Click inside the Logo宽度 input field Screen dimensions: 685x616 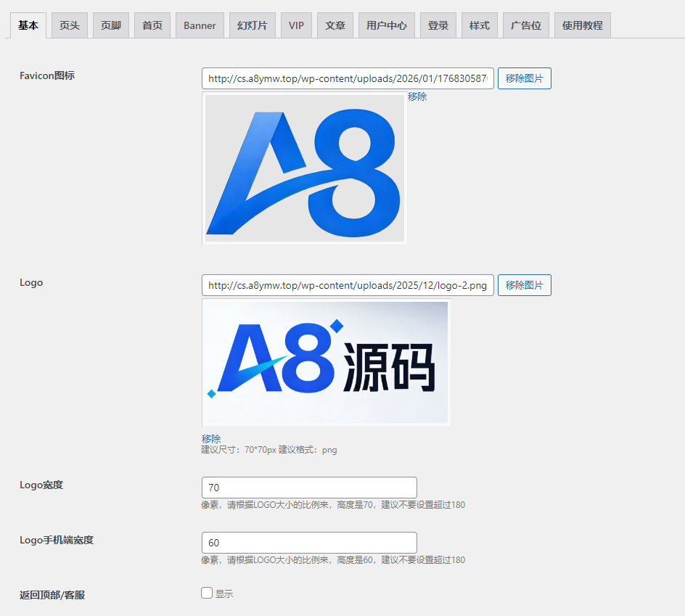click(x=308, y=487)
